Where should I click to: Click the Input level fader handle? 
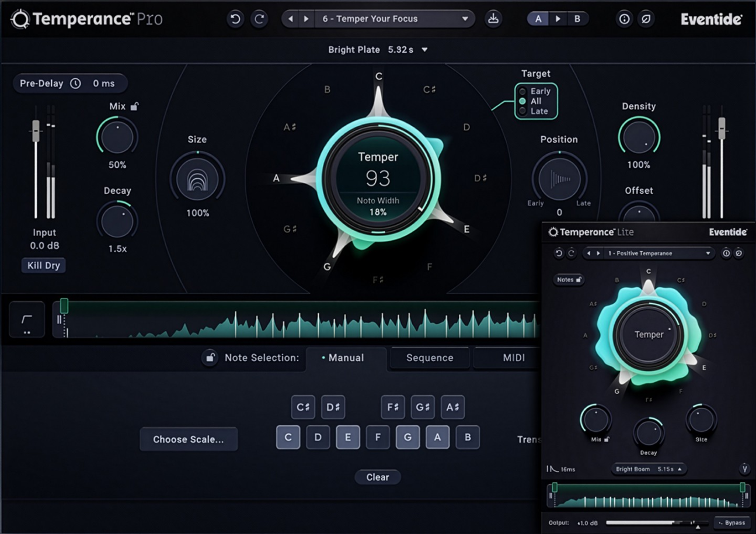(x=36, y=130)
